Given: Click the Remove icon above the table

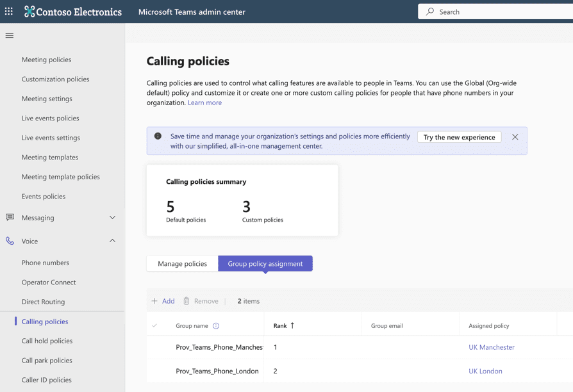Looking at the screenshot, I should (x=186, y=300).
